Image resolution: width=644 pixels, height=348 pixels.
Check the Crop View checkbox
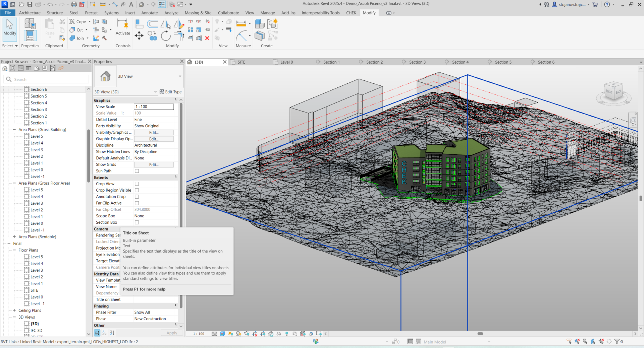click(x=137, y=184)
